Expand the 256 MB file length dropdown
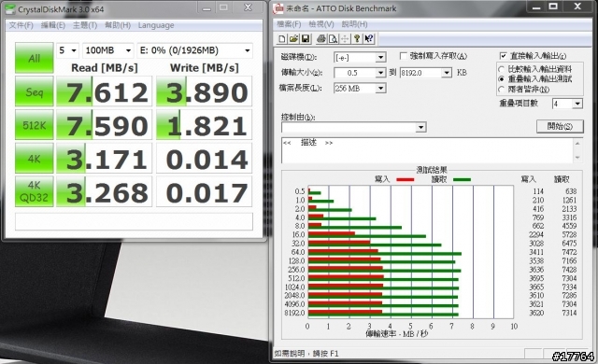This screenshot has width=598, height=364. (380, 89)
